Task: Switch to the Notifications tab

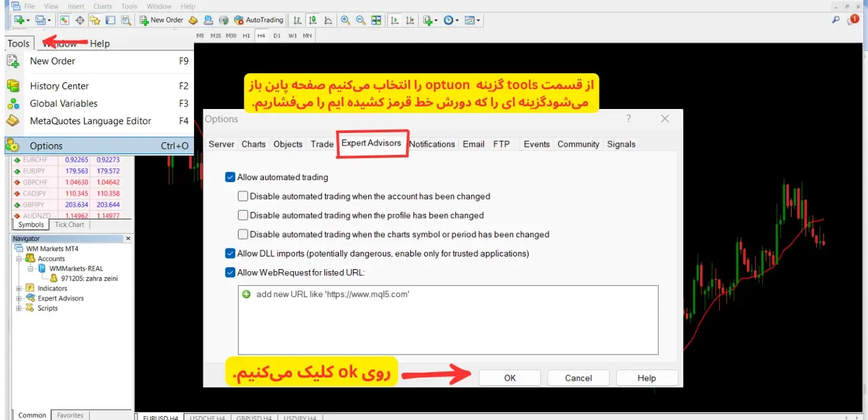Action: (x=432, y=144)
